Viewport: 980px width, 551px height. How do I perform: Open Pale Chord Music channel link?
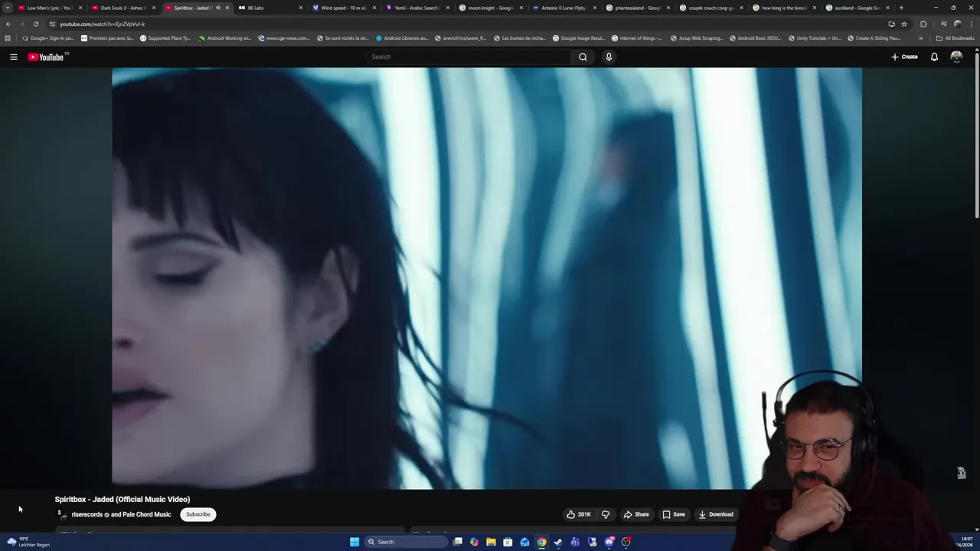pos(147,514)
